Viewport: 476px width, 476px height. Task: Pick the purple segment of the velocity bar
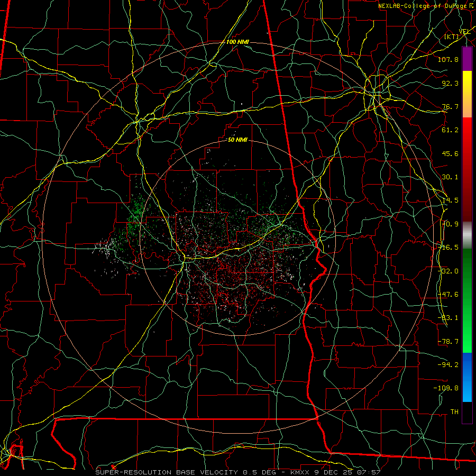click(x=467, y=59)
